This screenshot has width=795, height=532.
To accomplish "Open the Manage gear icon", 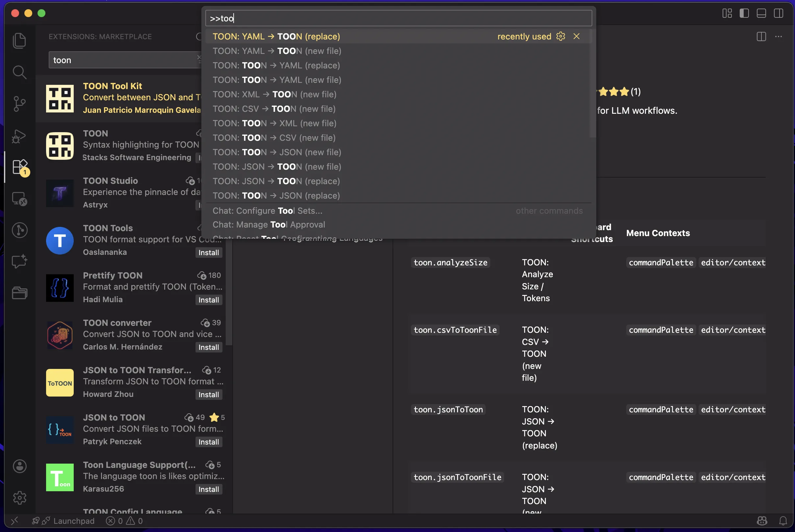I will [x=19, y=498].
